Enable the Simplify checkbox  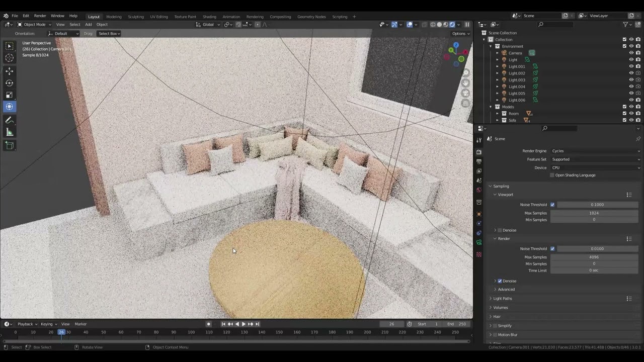pos(495,326)
